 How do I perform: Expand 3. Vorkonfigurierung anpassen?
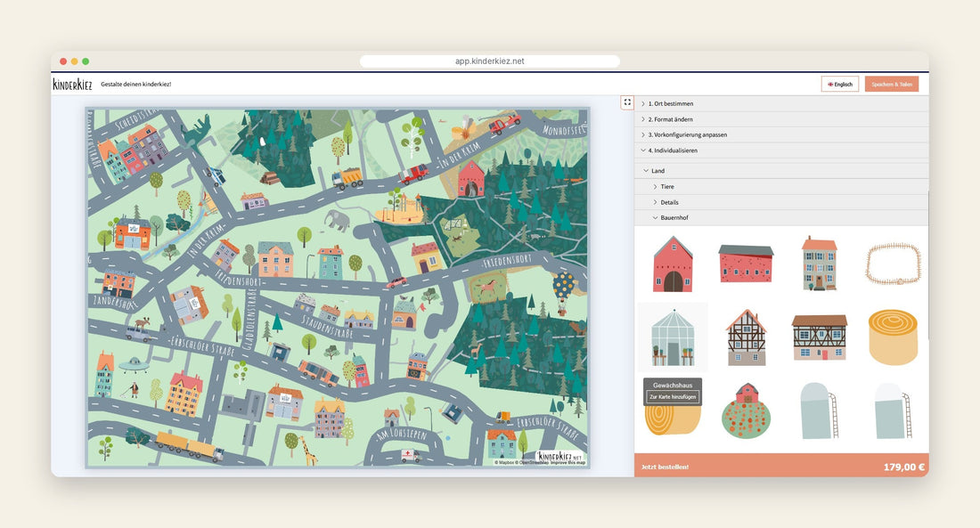tap(781, 135)
